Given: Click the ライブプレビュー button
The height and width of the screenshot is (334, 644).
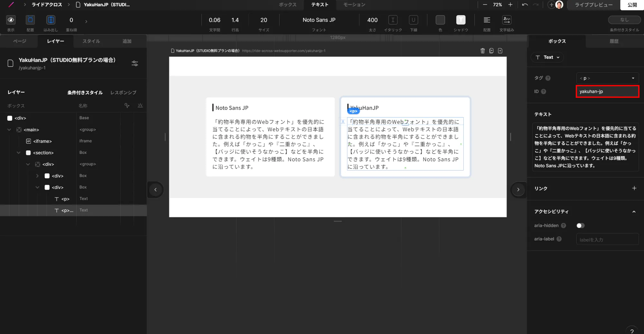Looking at the screenshot, I should click(x=594, y=5).
